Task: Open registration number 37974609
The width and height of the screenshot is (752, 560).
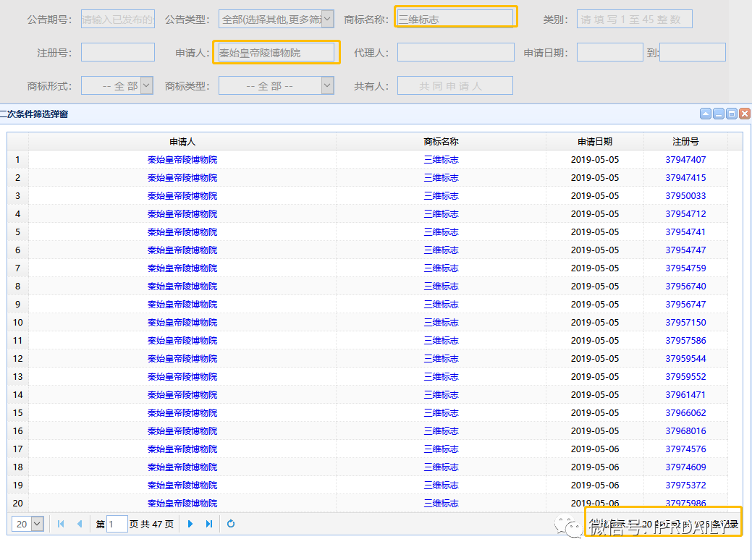Action: pyautogui.click(x=685, y=467)
